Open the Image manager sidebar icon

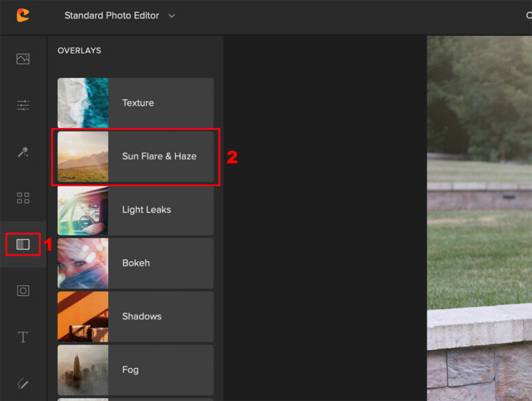pos(23,59)
